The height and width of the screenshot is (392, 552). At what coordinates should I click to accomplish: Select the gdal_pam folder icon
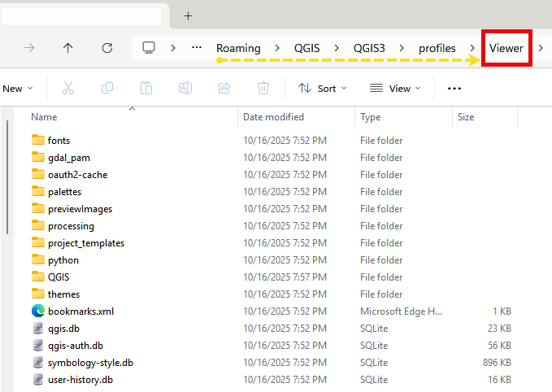(38, 157)
